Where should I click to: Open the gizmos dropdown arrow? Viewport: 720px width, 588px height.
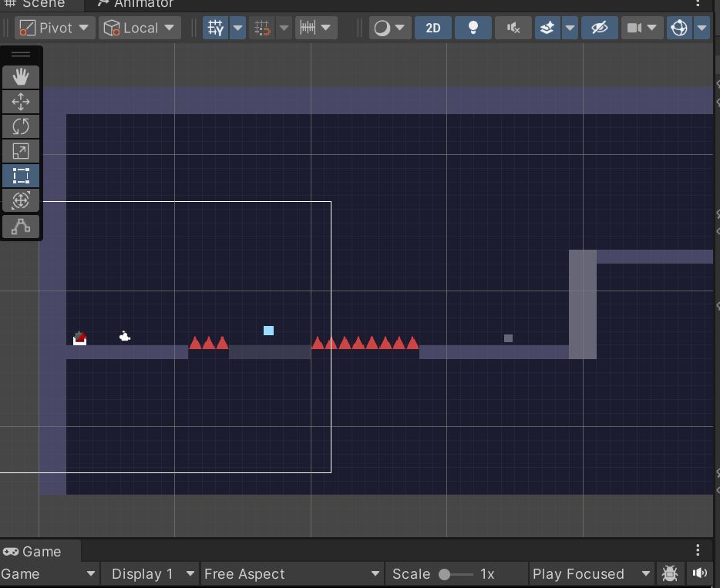(x=701, y=28)
